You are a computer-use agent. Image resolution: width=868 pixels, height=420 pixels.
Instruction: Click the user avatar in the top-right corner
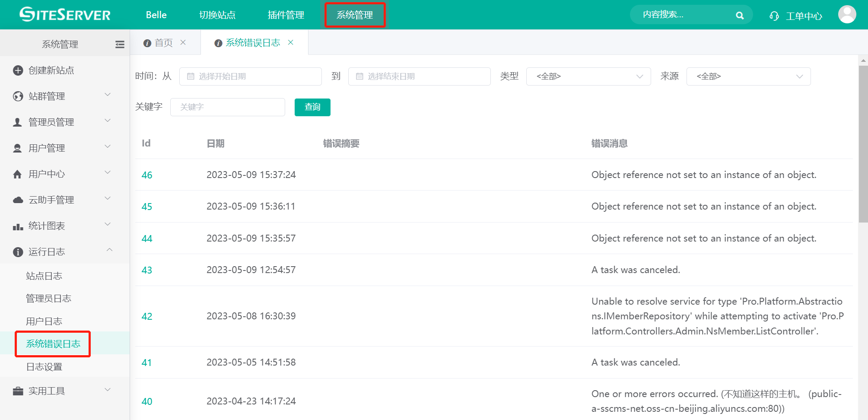(847, 14)
